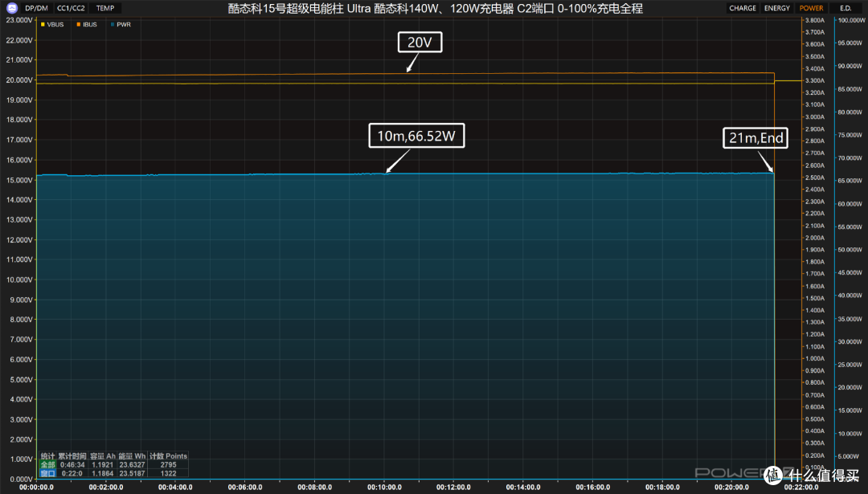Click time axis label 00:20:00.0
The width and height of the screenshot is (868, 494).
point(732,488)
